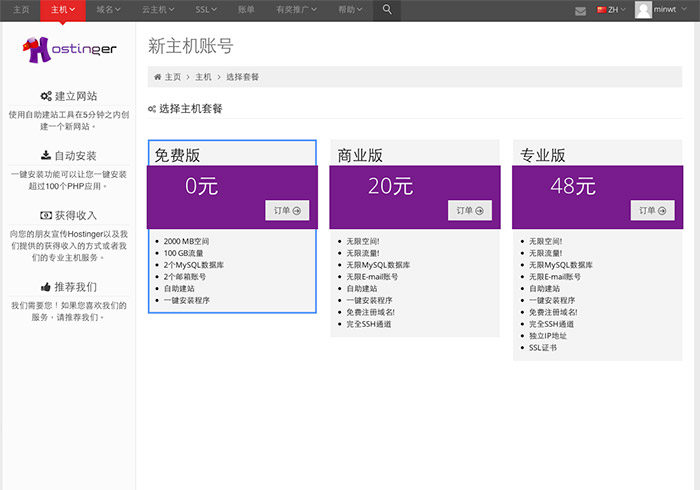Click the minwt user avatar
Screen dimensions: 700x490
pos(643,9)
